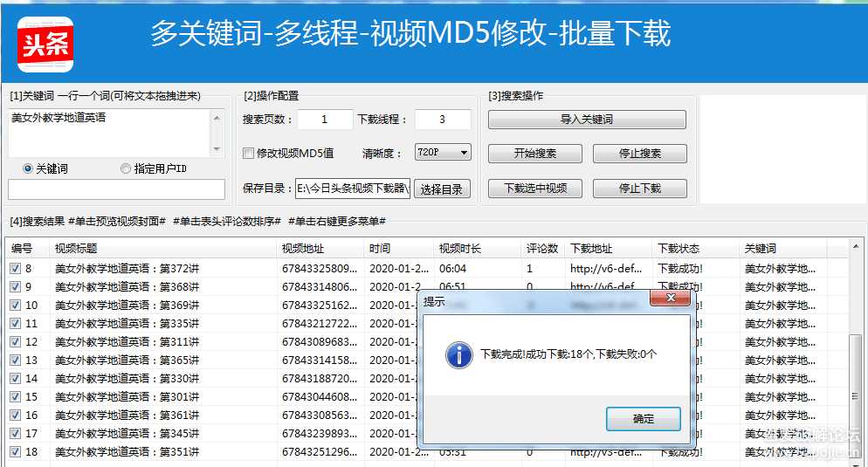Uncheck row 8 checkbox in results
The image size is (868, 467).
15,269
